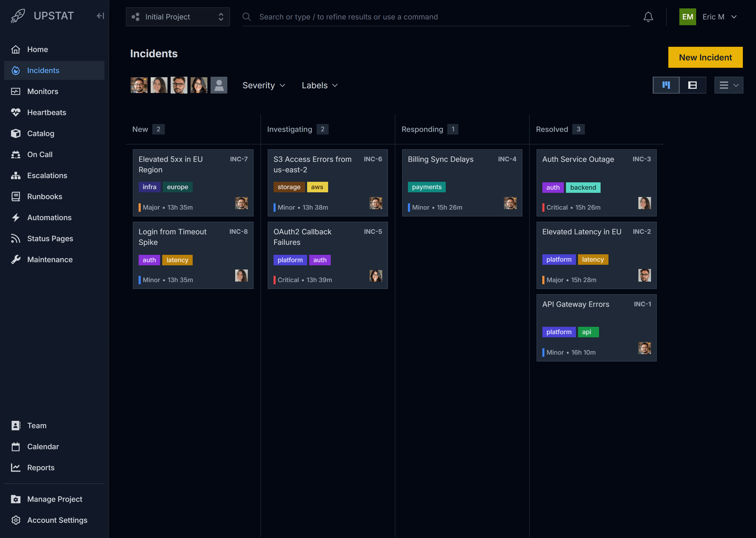
Task: Open the Reports menu item
Action: (x=41, y=467)
